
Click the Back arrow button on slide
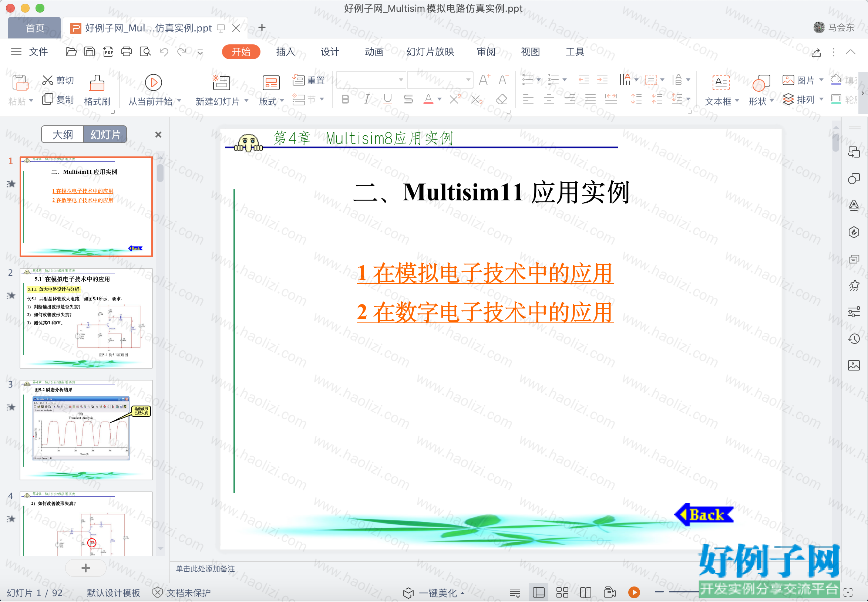[704, 514]
